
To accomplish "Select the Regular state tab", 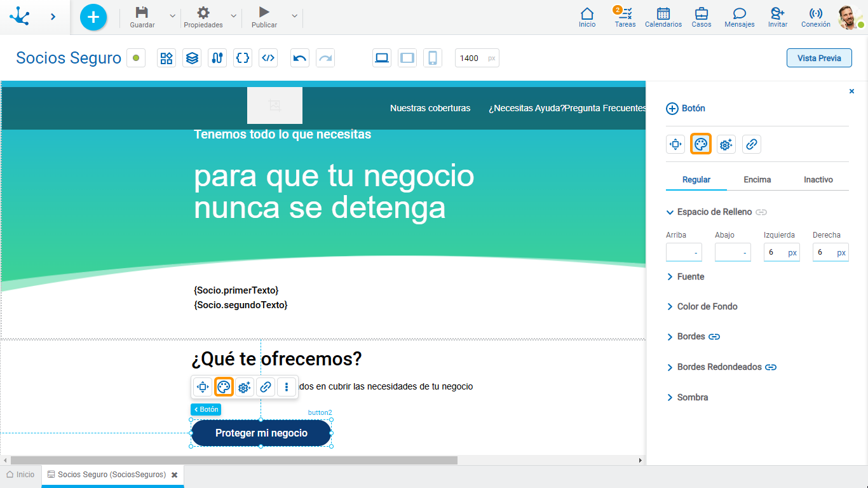I will [696, 180].
